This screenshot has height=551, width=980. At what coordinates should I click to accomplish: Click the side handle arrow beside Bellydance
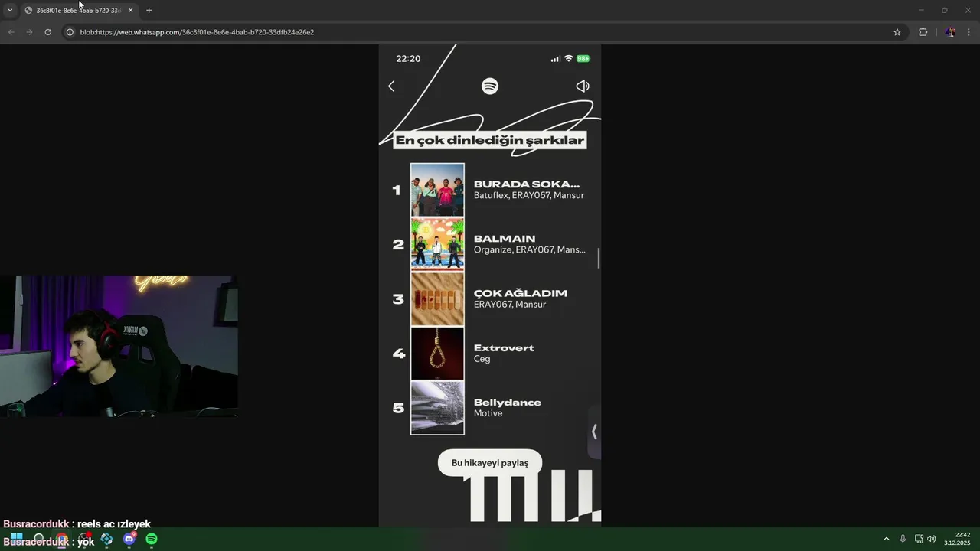594,432
